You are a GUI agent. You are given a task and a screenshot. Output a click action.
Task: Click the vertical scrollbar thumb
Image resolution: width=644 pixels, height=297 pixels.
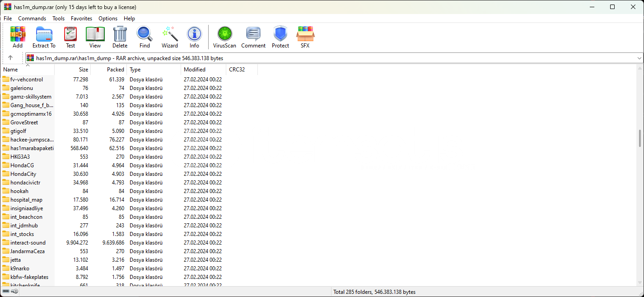(639, 138)
